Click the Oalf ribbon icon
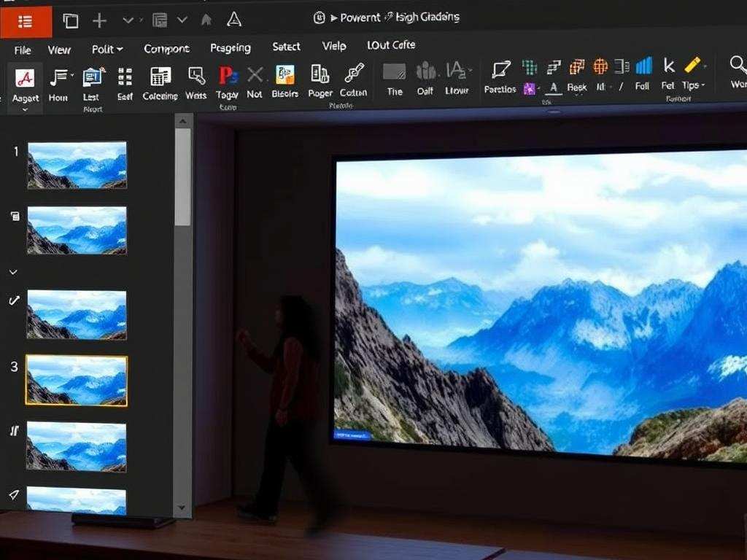 [425, 71]
